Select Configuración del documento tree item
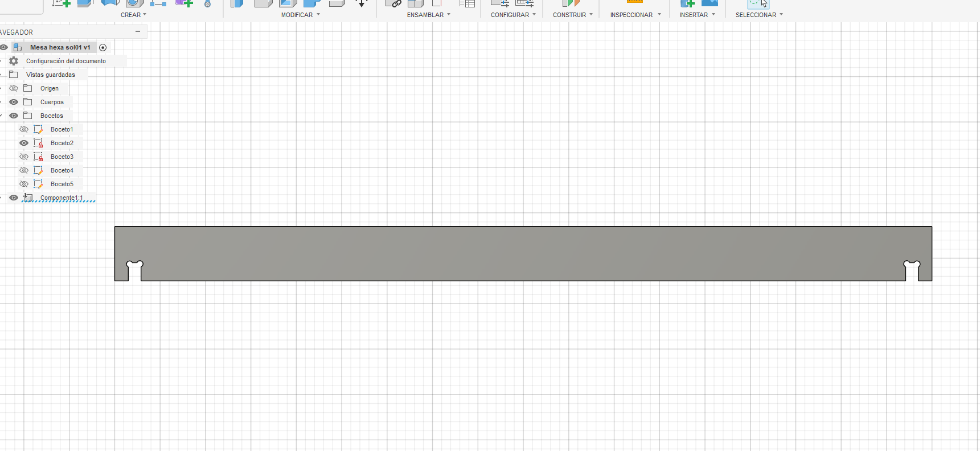This screenshot has width=980, height=451. tap(66, 61)
